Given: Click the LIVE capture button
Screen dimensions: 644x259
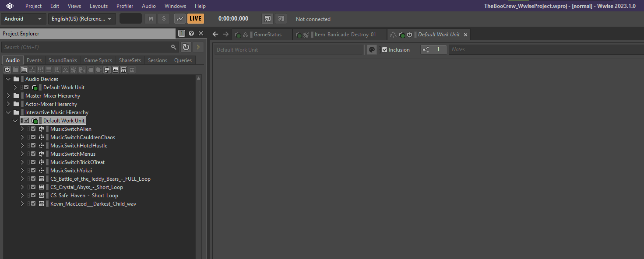Looking at the screenshot, I should (195, 18).
